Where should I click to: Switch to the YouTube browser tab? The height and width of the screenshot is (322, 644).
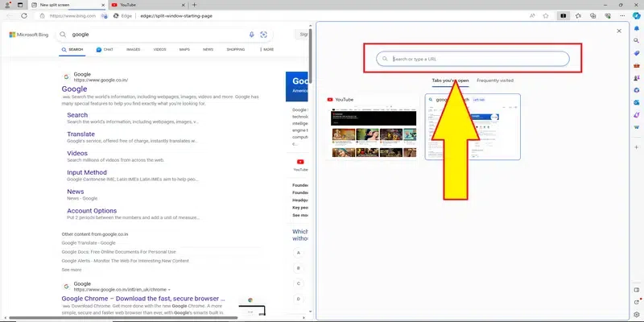(x=149, y=5)
